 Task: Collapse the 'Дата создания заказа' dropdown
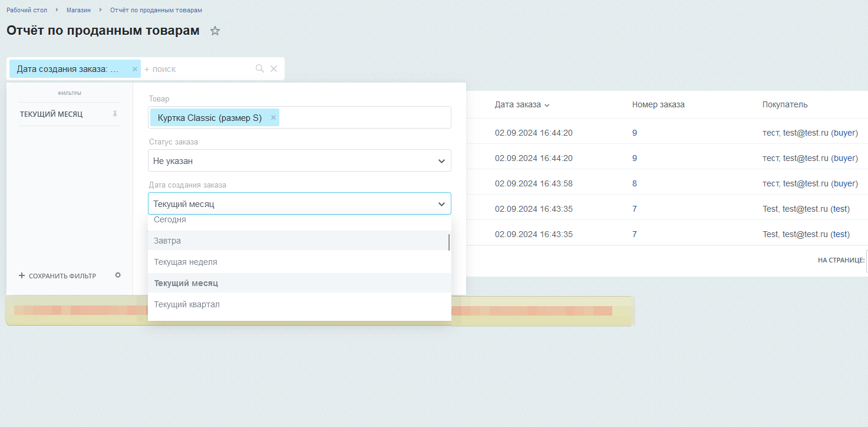441,204
